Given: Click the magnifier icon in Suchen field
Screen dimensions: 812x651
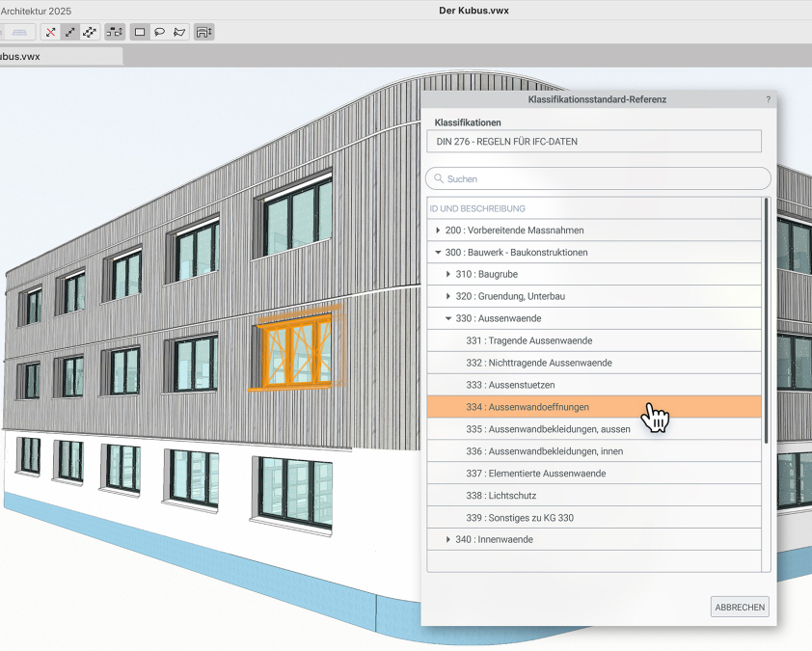Looking at the screenshot, I should (439, 178).
